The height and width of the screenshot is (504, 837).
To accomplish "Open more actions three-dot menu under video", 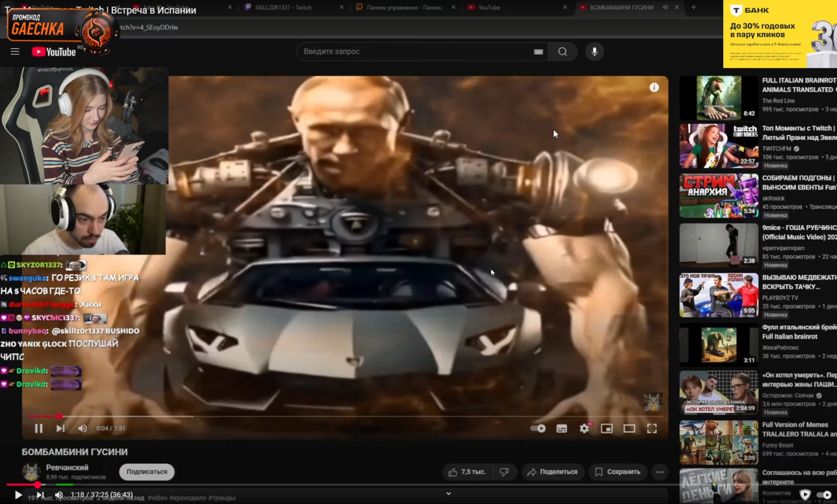I will point(659,472).
